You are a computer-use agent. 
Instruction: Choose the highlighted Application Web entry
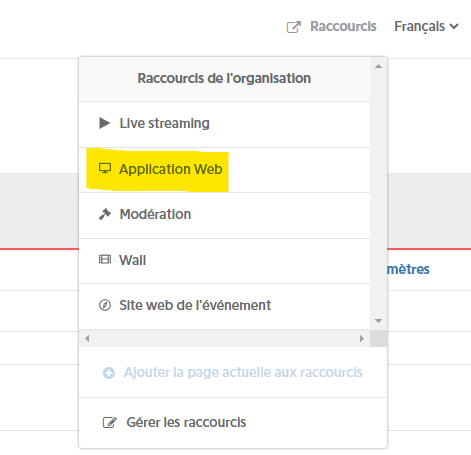coord(224,170)
